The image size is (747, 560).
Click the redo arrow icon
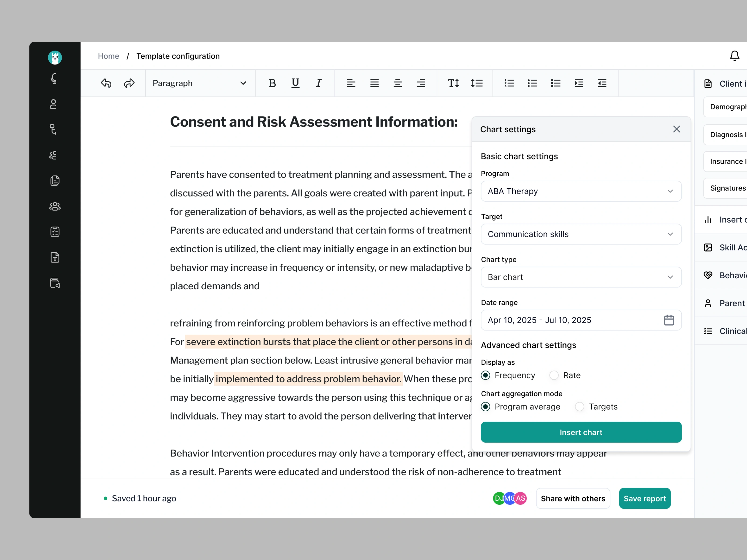(129, 83)
